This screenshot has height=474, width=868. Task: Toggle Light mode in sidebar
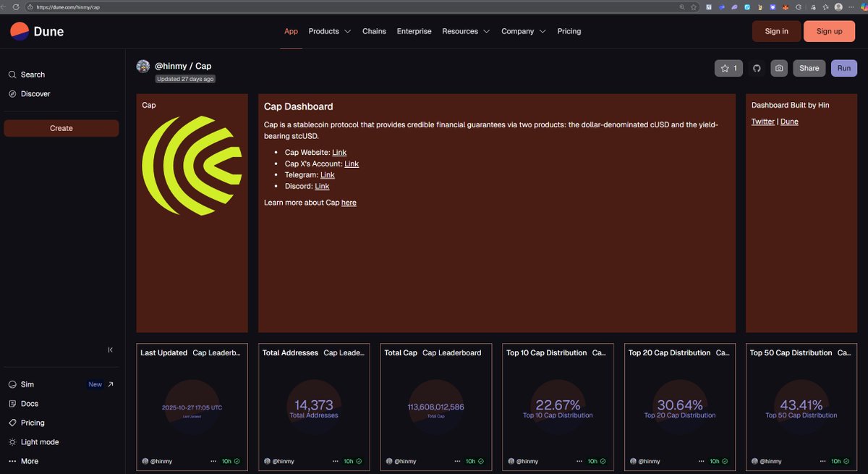coord(39,442)
